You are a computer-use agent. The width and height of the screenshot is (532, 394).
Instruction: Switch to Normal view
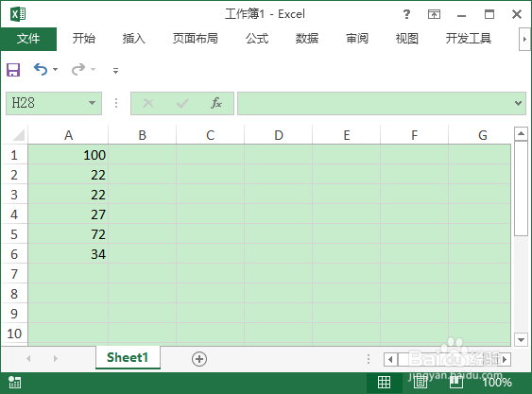pos(384,382)
